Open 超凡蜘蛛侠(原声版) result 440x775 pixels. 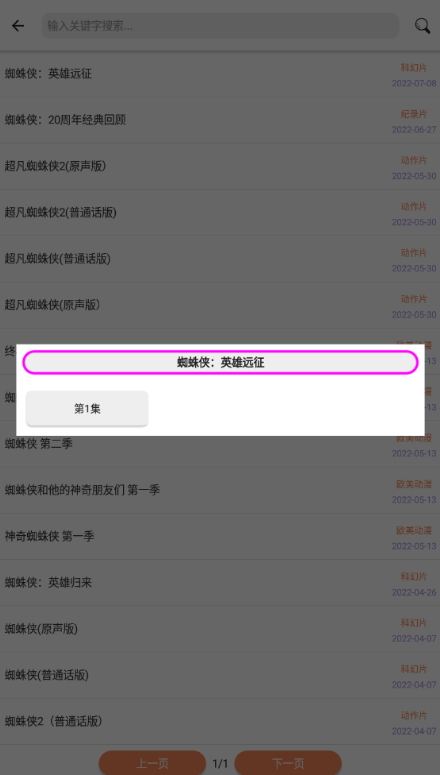220,305
